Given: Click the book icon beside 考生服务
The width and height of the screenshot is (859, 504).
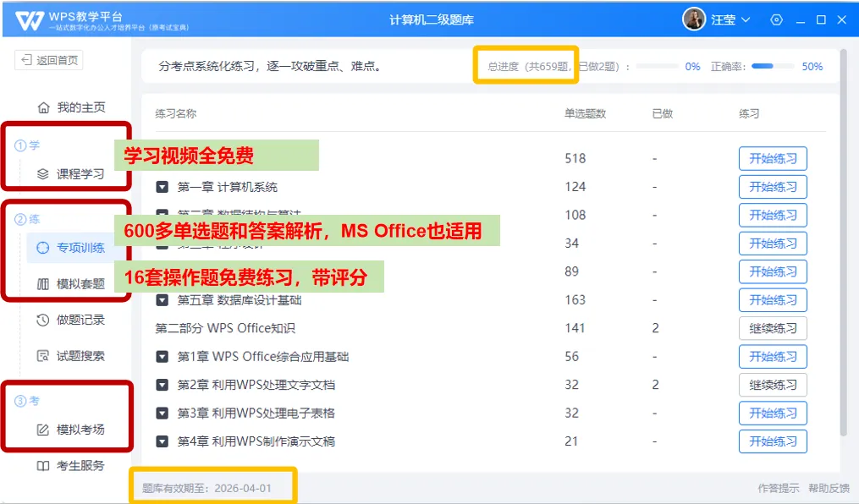Looking at the screenshot, I should coord(42,466).
